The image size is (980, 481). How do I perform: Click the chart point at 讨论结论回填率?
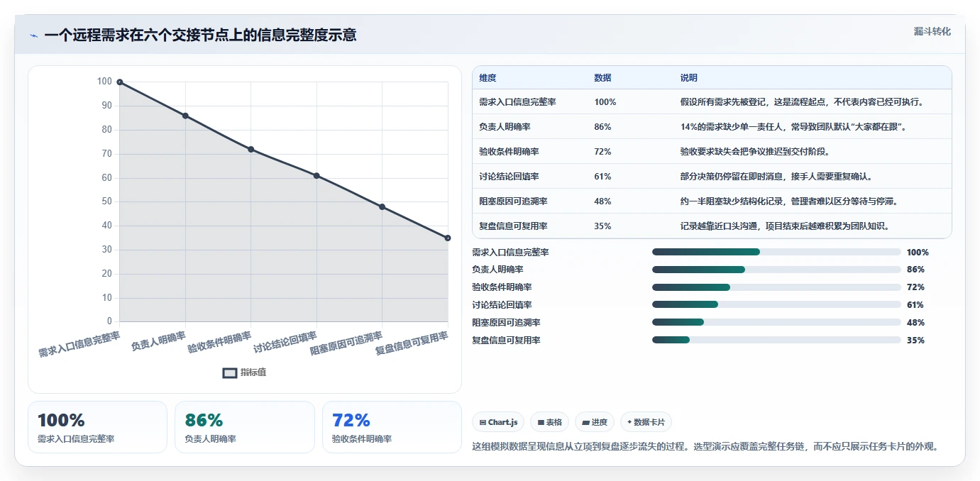pos(316,175)
